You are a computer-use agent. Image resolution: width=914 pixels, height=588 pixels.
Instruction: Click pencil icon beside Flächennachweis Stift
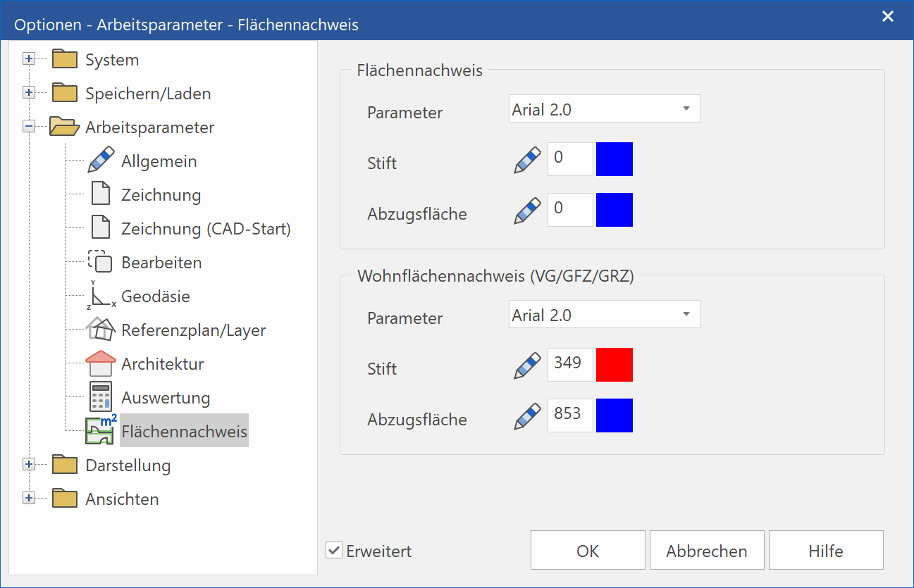528,160
